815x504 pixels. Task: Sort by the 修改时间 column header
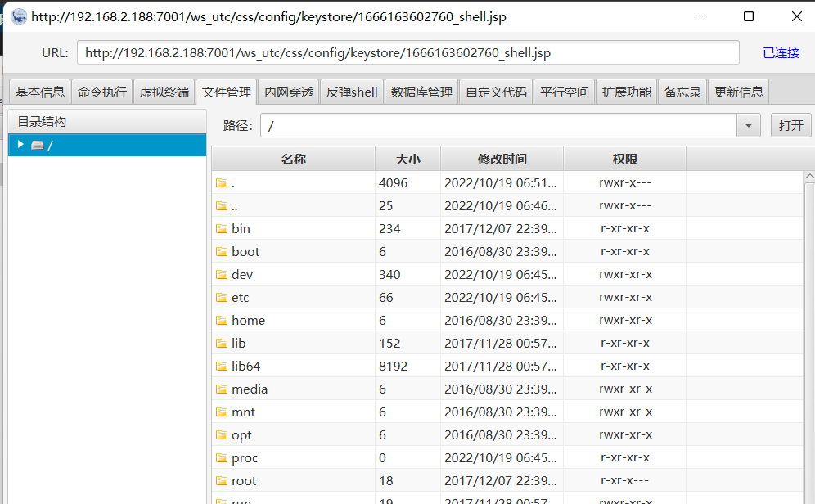(x=502, y=159)
